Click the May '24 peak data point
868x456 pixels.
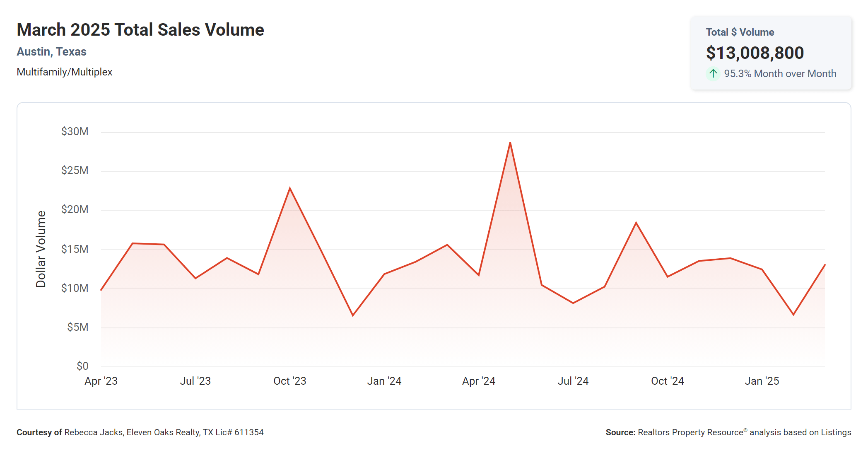pos(510,143)
